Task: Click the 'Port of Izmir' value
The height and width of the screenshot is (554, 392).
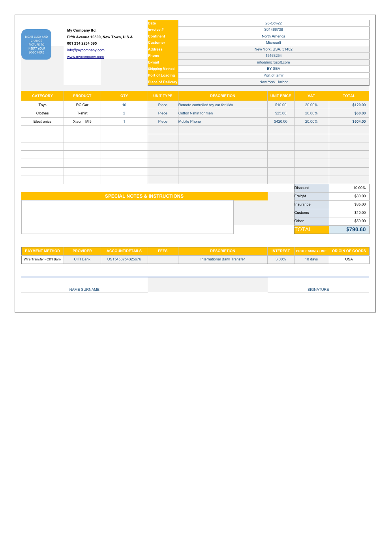Action: 274,75
